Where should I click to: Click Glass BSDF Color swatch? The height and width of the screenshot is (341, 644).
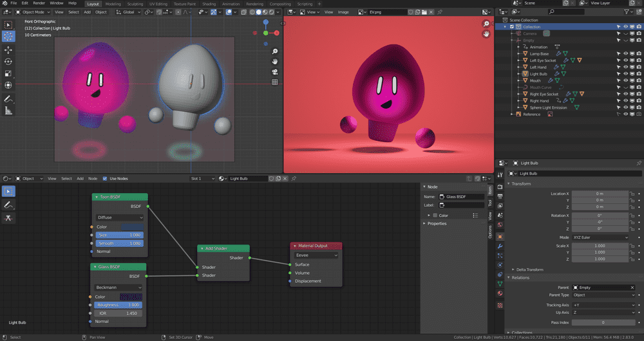coord(131,297)
